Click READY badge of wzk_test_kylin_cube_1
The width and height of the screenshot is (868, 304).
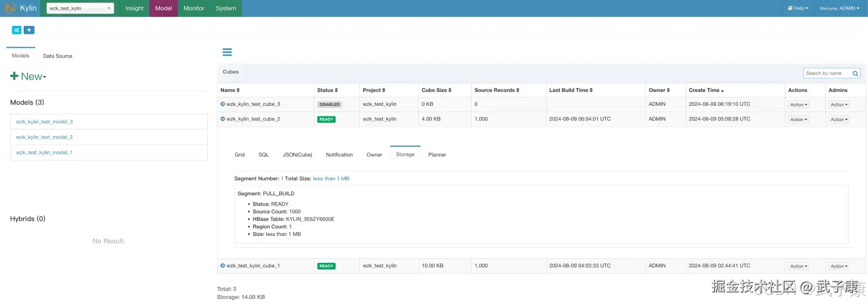[x=326, y=266]
